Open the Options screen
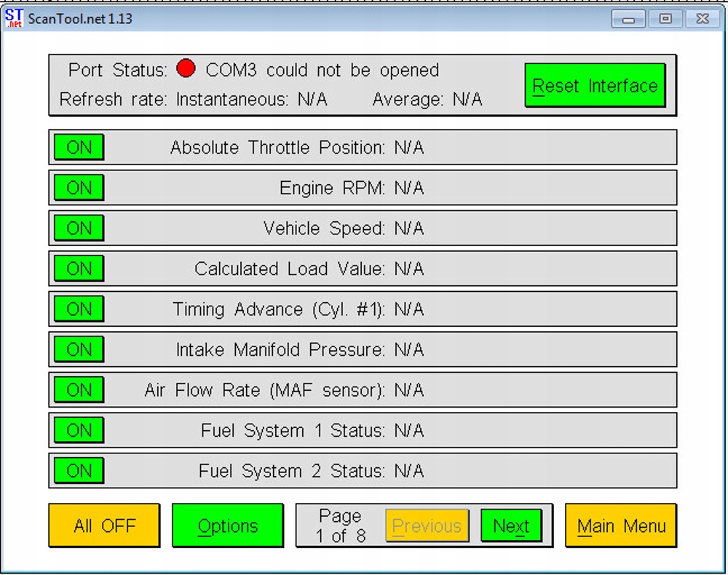Screen dimensions: 728x575 227,526
